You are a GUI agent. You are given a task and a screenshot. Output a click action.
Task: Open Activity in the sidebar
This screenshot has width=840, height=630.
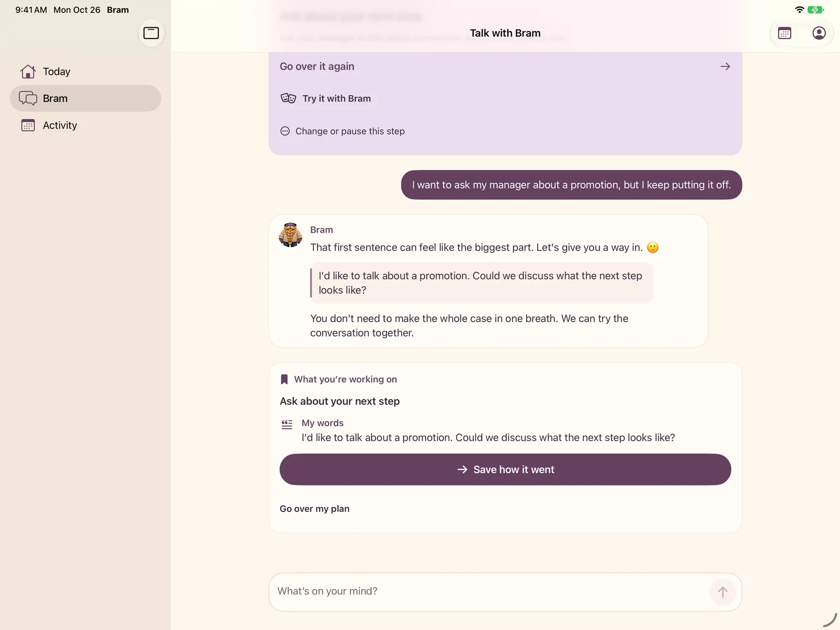(86, 125)
